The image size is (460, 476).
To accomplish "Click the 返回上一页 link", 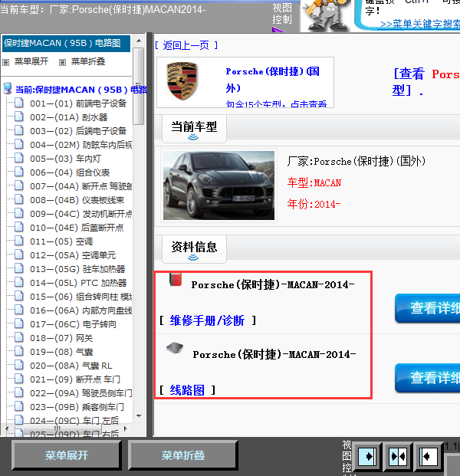I will click(186, 45).
